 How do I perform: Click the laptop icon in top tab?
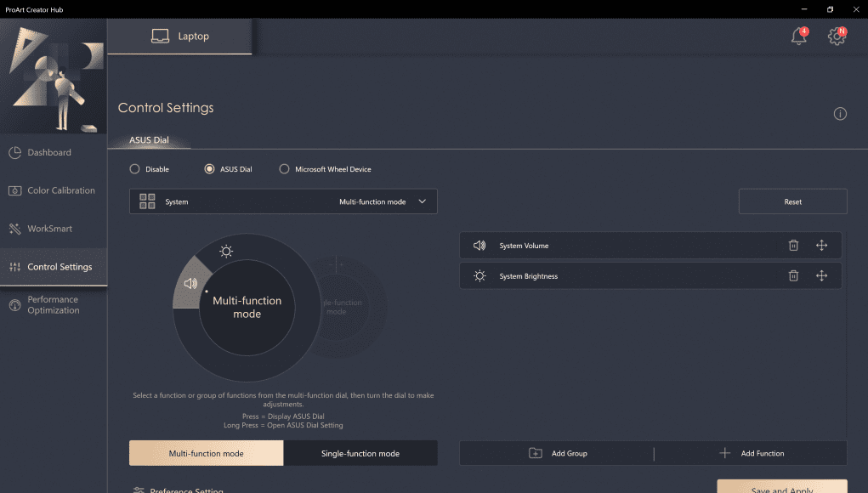160,37
